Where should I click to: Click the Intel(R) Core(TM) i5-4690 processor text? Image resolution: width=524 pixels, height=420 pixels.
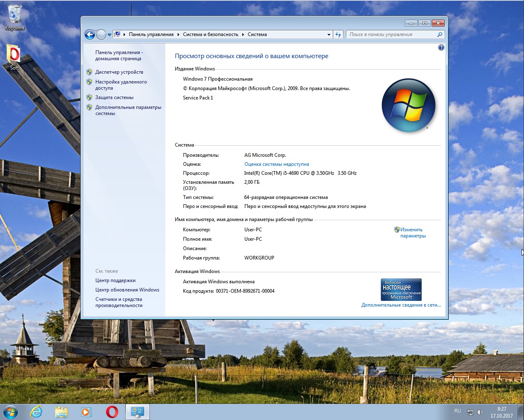click(x=300, y=173)
